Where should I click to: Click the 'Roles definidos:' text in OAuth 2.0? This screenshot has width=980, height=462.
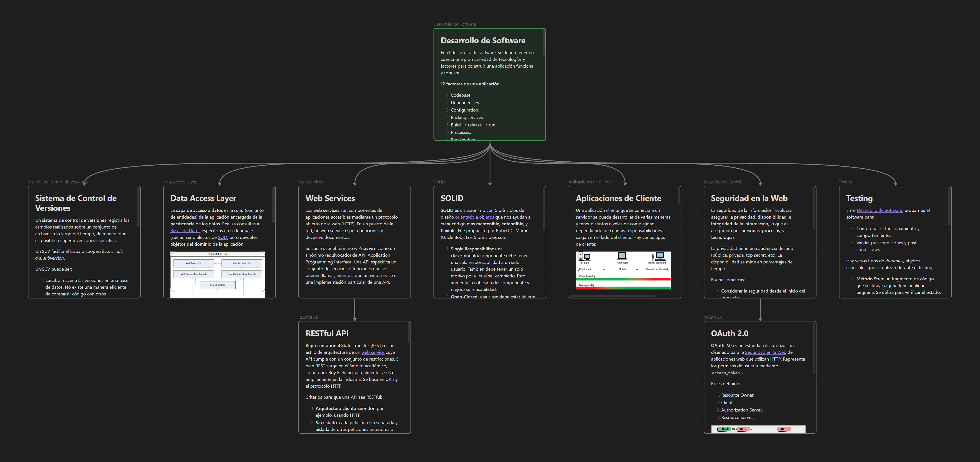(727, 384)
